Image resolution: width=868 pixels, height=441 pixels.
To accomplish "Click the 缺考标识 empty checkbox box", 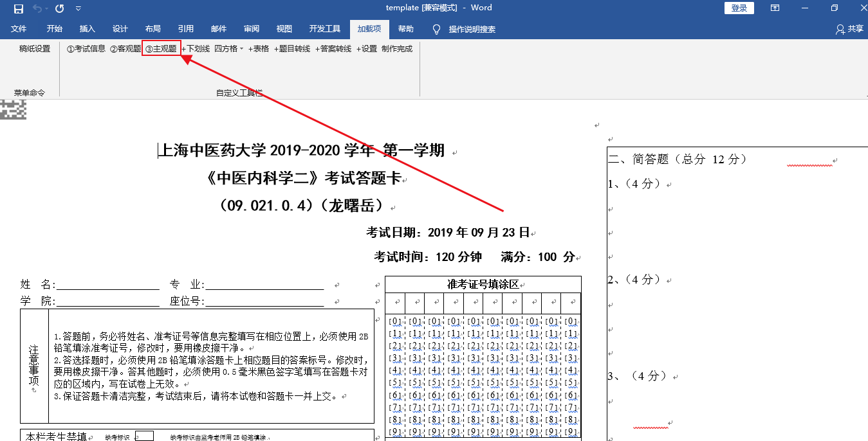I will (x=144, y=437).
